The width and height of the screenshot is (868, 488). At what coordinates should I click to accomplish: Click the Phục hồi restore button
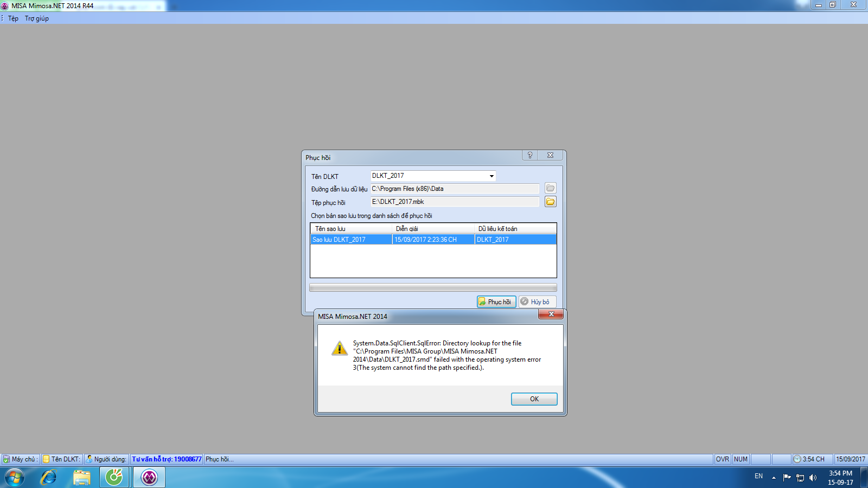tap(496, 302)
